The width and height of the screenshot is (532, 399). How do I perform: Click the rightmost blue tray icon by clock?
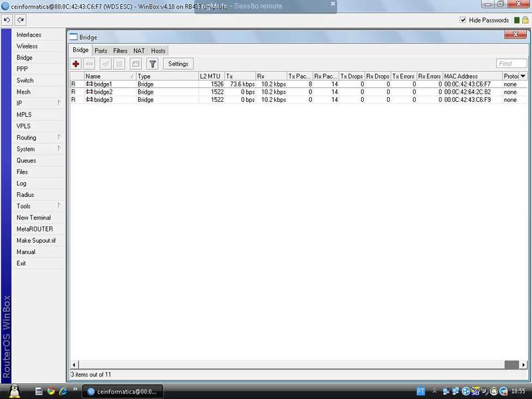(503, 392)
